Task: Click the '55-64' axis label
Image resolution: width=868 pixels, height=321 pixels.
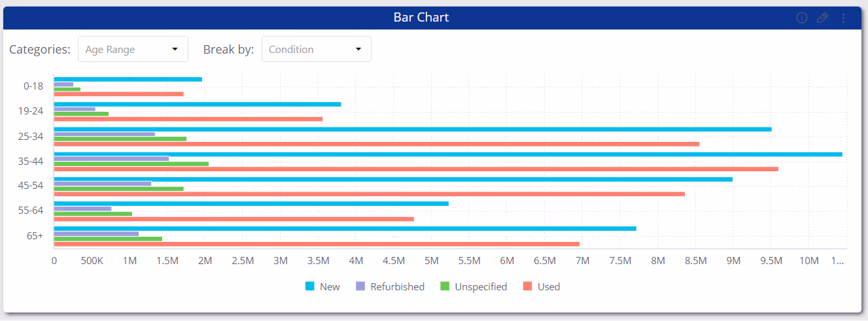Action: (x=31, y=211)
